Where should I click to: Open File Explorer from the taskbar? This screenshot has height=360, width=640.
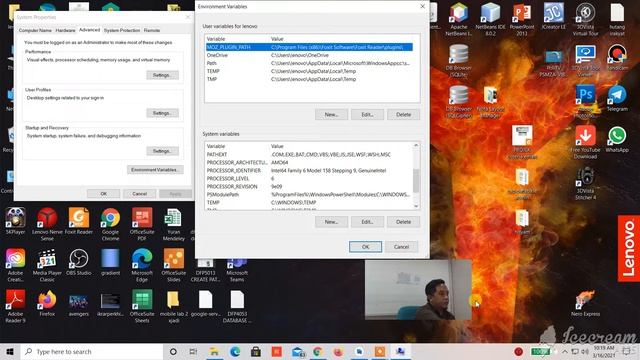tap(214, 351)
